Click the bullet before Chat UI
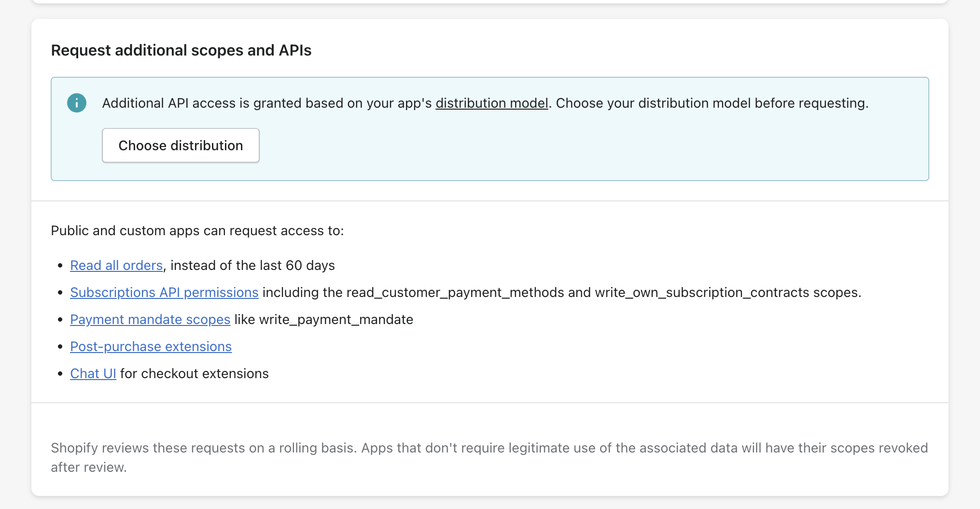This screenshot has width=980, height=509. 60,373
